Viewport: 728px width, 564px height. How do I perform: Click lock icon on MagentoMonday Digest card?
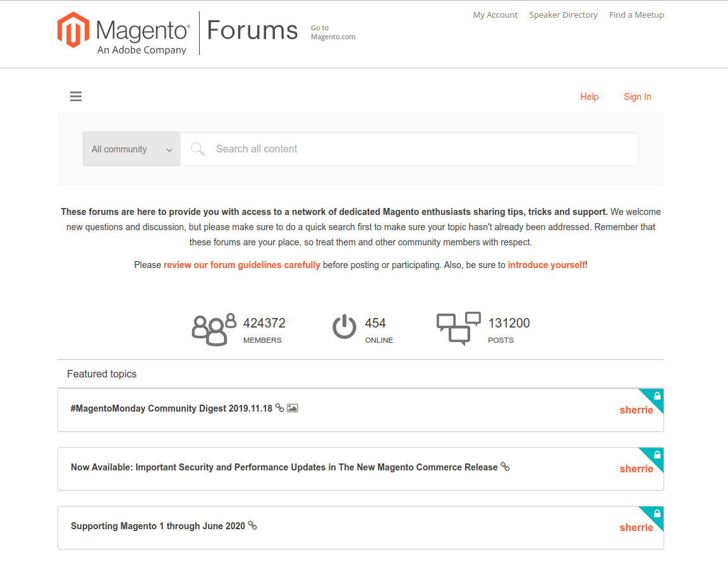tap(657, 396)
